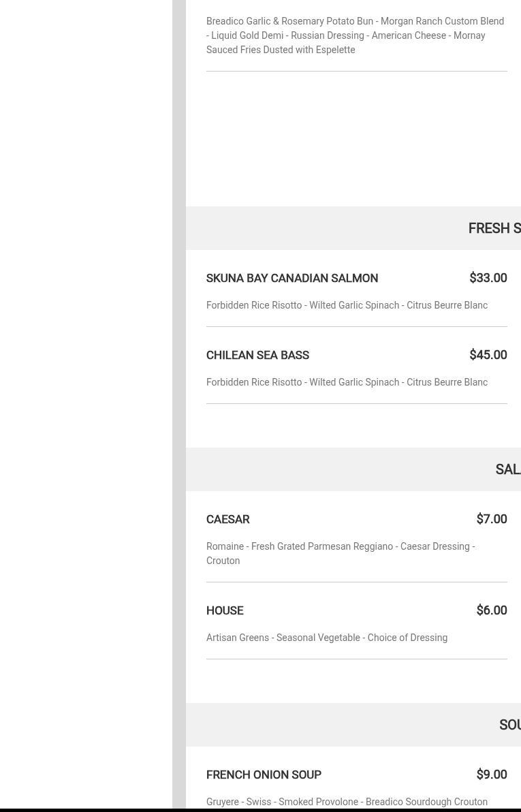
Task: Click the $7.00 Caesar price
Action: 491,519
